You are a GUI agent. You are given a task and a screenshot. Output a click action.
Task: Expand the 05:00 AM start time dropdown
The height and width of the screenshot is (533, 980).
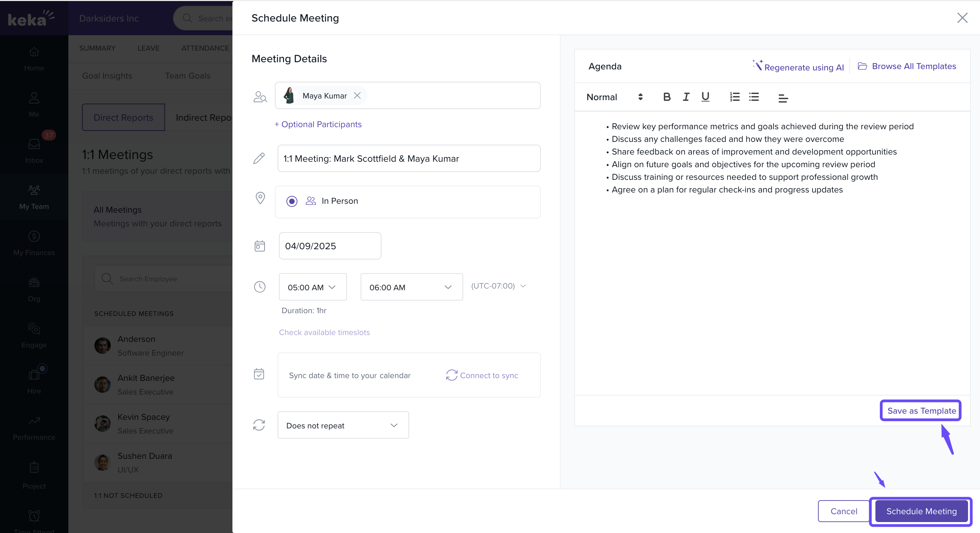312,287
